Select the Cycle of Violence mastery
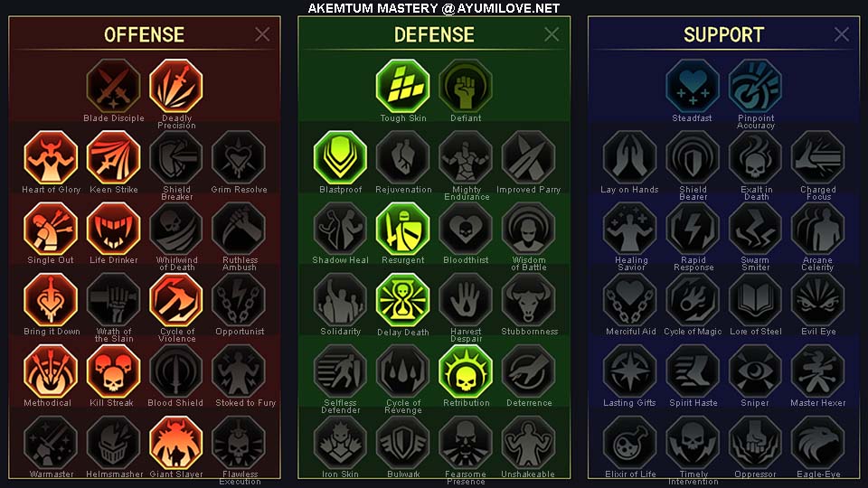The height and width of the screenshot is (488, 868). [176, 300]
